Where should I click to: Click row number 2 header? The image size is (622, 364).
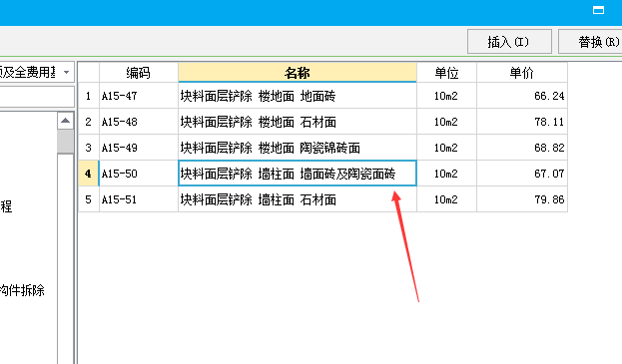point(88,122)
